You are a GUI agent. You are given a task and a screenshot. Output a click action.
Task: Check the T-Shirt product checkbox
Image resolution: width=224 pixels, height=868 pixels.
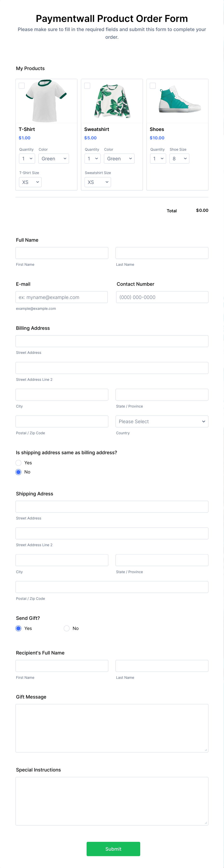tap(22, 86)
